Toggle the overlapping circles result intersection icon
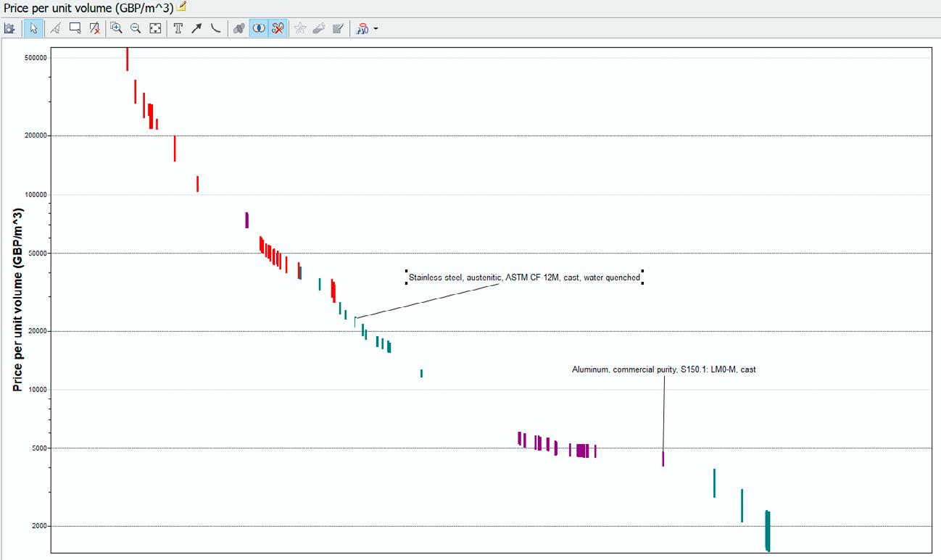 click(x=258, y=28)
